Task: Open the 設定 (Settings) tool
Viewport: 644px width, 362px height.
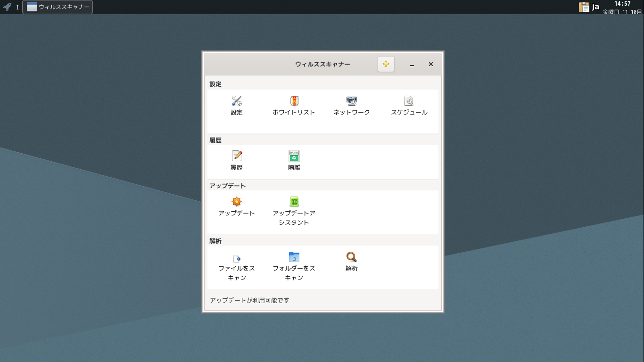Action: [x=236, y=105]
